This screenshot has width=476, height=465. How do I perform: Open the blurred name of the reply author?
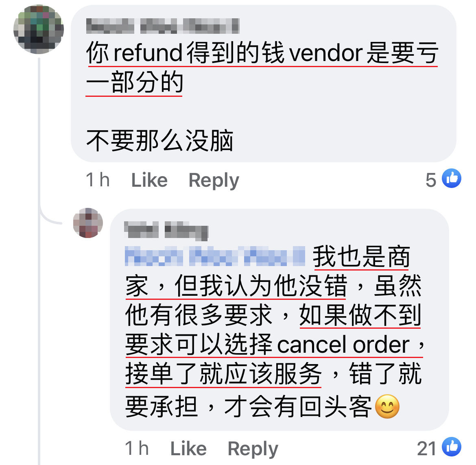tap(166, 231)
